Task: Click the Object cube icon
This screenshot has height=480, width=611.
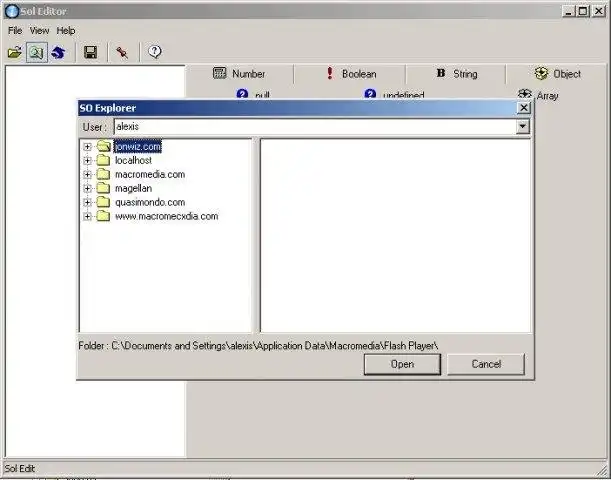Action: pyautogui.click(x=541, y=73)
